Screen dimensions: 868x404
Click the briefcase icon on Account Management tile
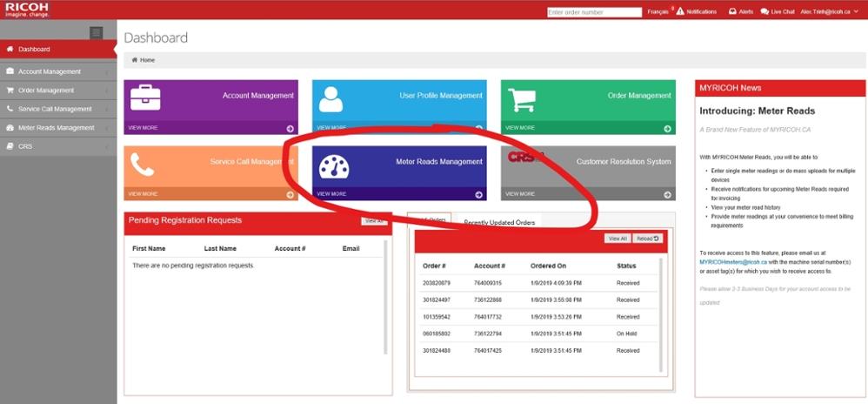click(145, 98)
